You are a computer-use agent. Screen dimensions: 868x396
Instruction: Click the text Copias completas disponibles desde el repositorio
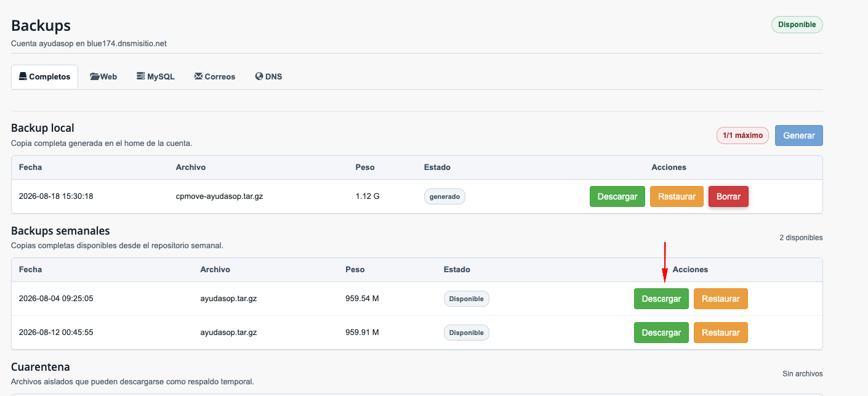coord(117,245)
